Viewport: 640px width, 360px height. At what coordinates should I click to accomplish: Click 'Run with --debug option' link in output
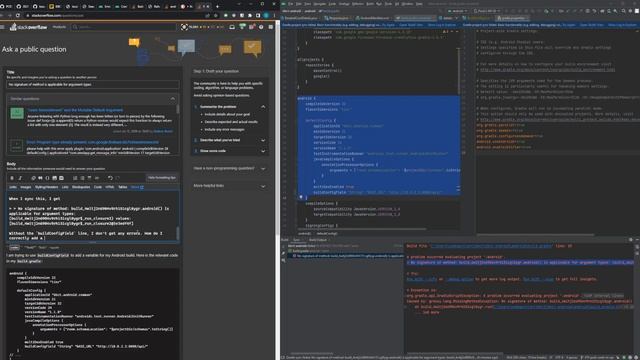(459, 279)
